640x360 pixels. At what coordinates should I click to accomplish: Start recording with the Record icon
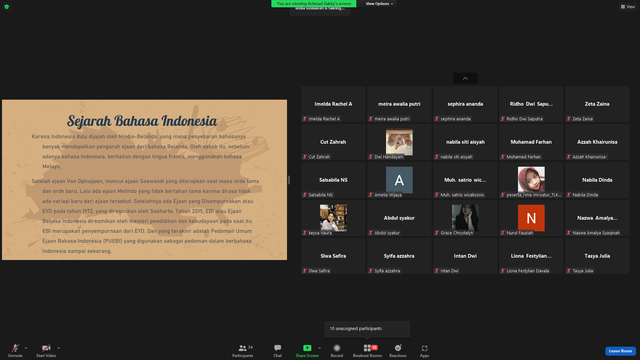(x=337, y=348)
